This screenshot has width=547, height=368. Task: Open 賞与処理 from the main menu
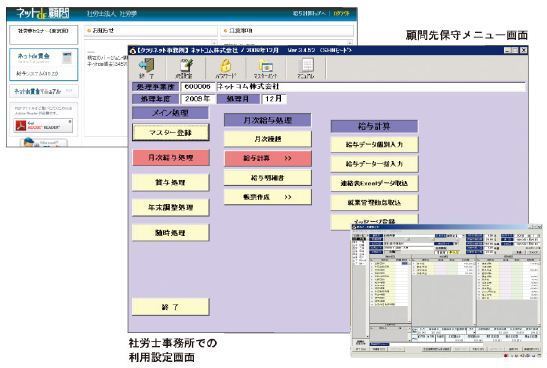[x=171, y=182]
